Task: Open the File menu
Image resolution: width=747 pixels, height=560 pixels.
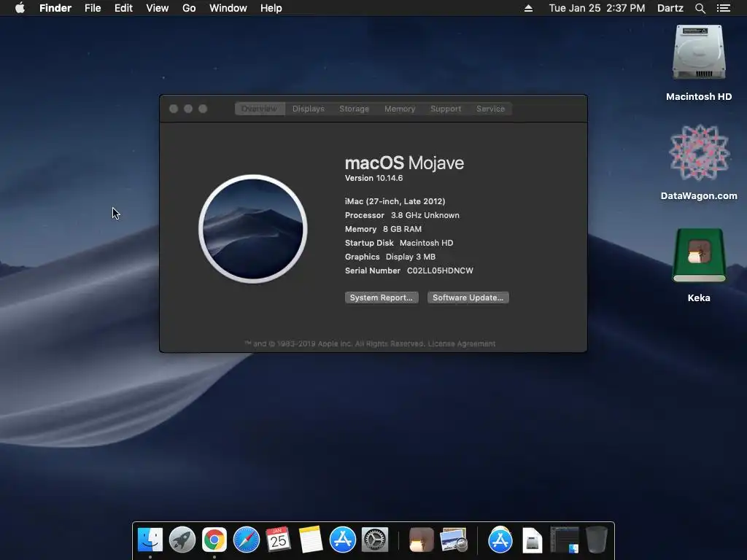Action: 93,8
